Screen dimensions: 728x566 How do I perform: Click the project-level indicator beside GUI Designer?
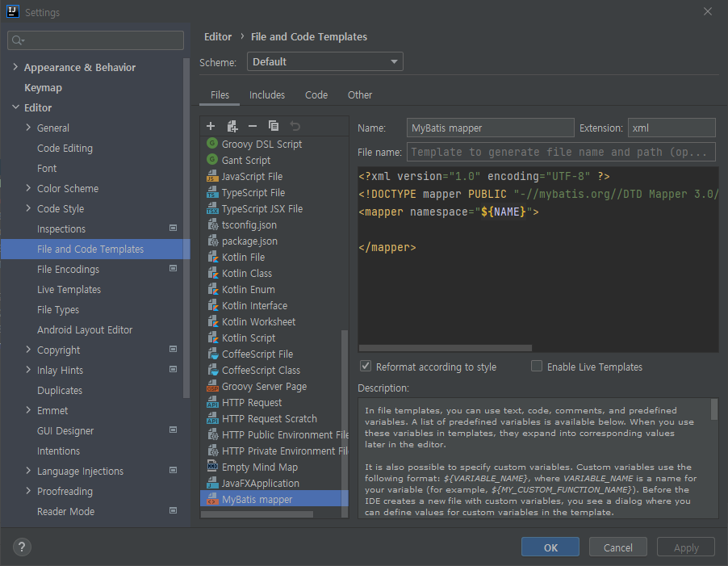[174, 430]
